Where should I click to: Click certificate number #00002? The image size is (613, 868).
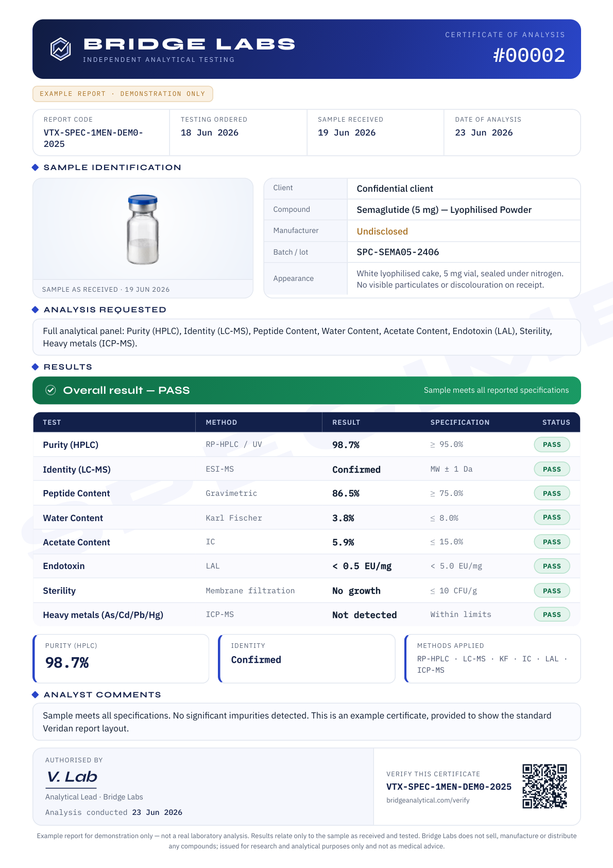click(529, 55)
